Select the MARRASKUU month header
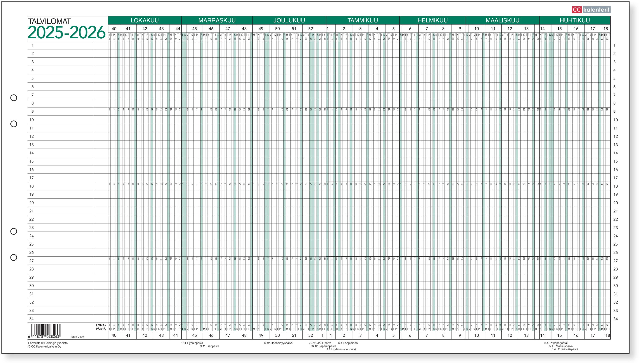The image size is (640, 364). coord(217,20)
